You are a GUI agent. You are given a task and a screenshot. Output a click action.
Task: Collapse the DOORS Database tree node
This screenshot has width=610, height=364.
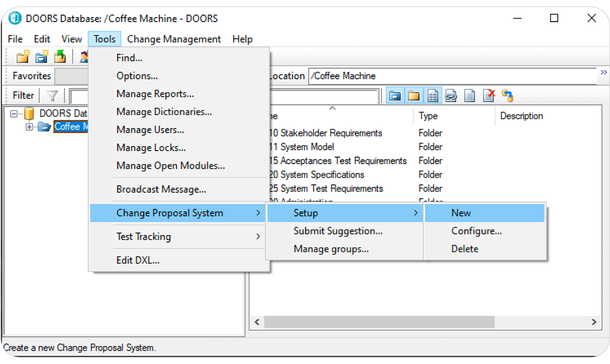click(x=14, y=113)
